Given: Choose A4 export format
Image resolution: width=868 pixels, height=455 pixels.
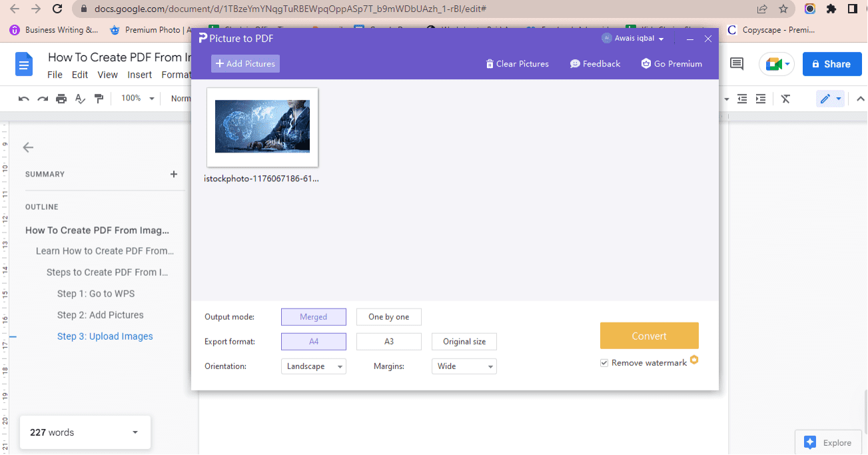Looking at the screenshot, I should point(313,342).
